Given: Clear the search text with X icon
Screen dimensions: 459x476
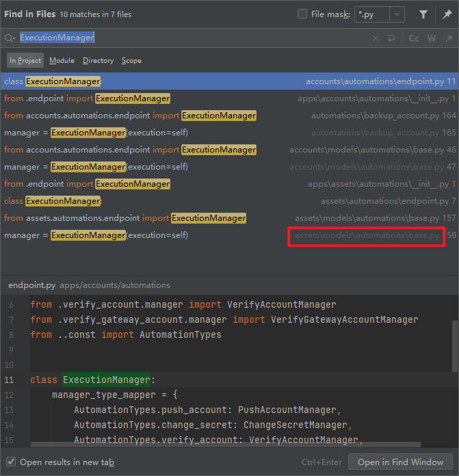Looking at the screenshot, I should click(x=375, y=38).
